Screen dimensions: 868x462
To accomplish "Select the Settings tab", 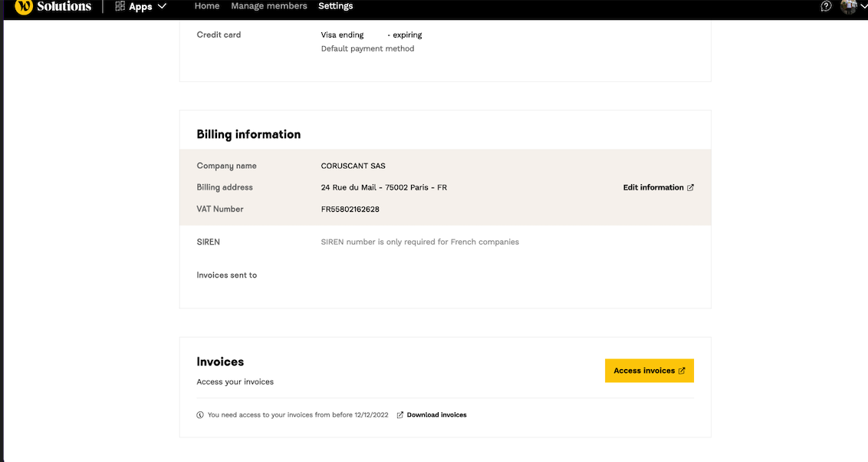I will (336, 6).
